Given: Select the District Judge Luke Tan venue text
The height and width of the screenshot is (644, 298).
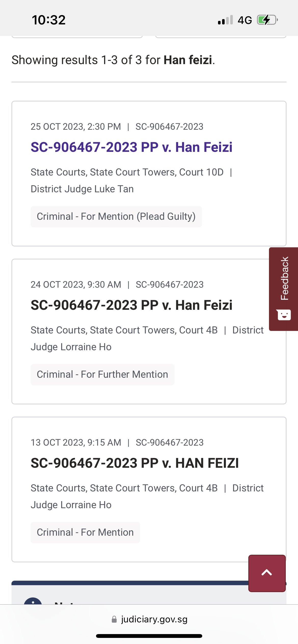Looking at the screenshot, I should click(82, 189).
